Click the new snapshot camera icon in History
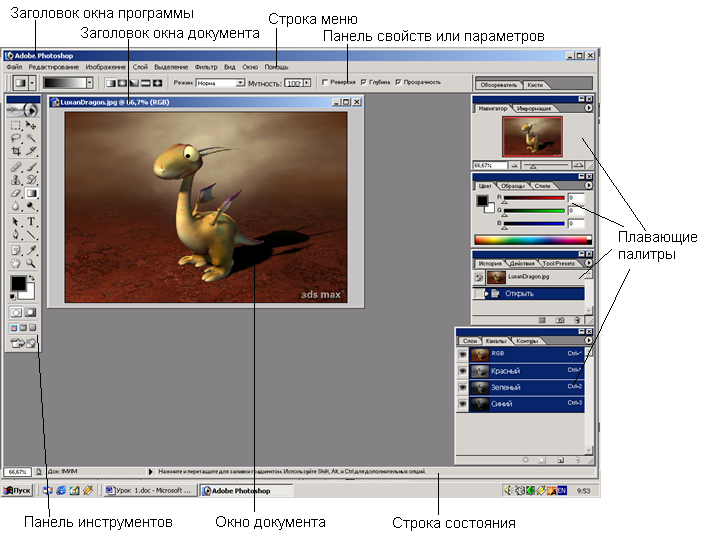 coord(560,320)
